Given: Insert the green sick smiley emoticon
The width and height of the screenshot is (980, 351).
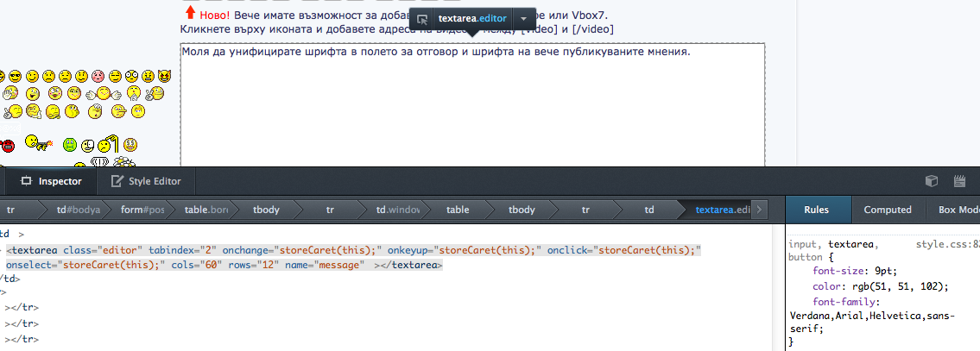Looking at the screenshot, I should tap(69, 144).
